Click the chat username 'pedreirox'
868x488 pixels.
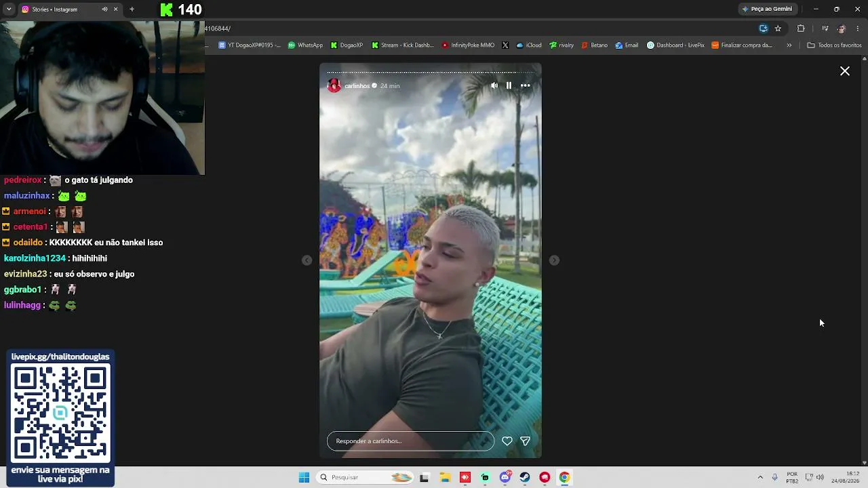[x=23, y=180]
